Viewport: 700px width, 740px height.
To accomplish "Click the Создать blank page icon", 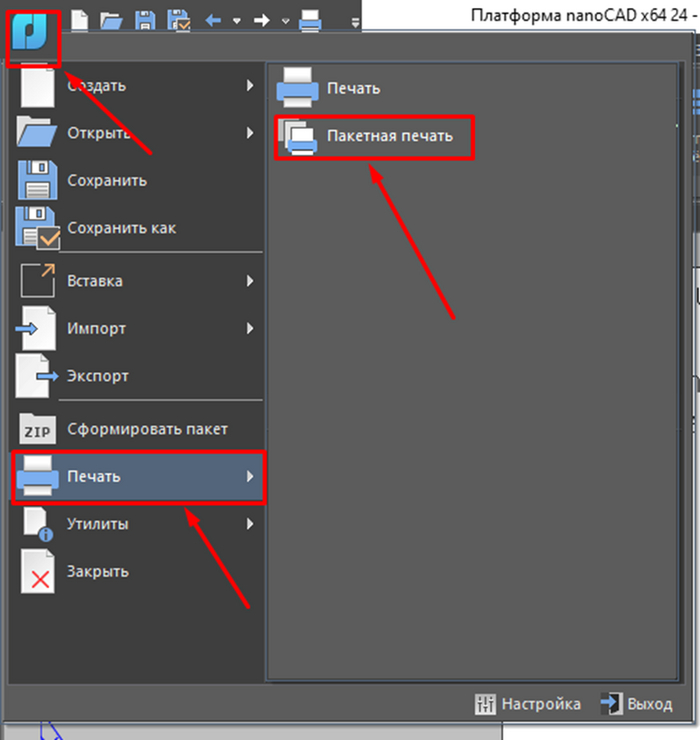I will 37,85.
